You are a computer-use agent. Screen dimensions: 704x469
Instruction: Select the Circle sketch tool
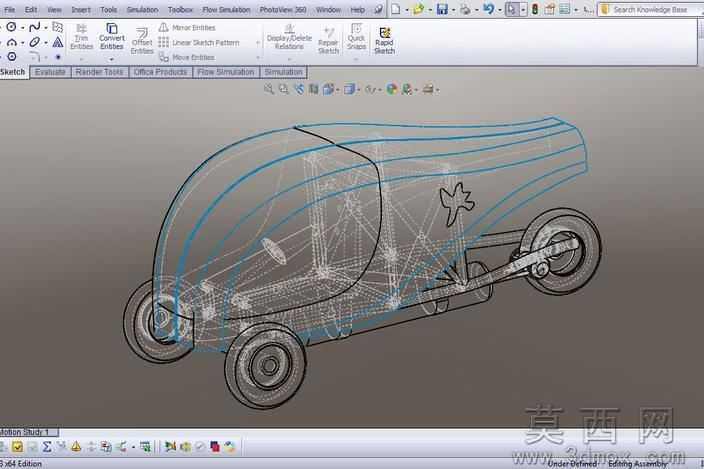click(x=11, y=27)
